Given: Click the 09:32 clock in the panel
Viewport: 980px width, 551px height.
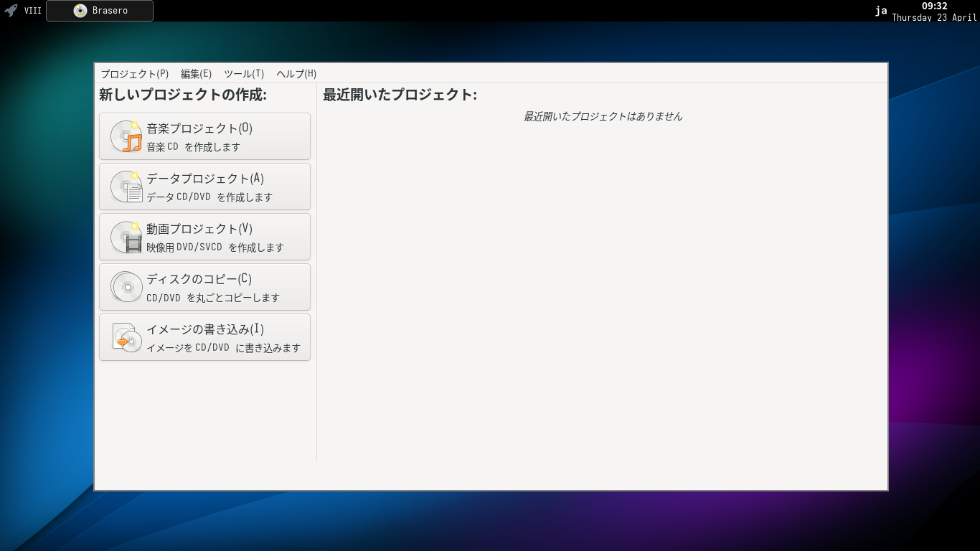Looking at the screenshot, I should (x=934, y=6).
